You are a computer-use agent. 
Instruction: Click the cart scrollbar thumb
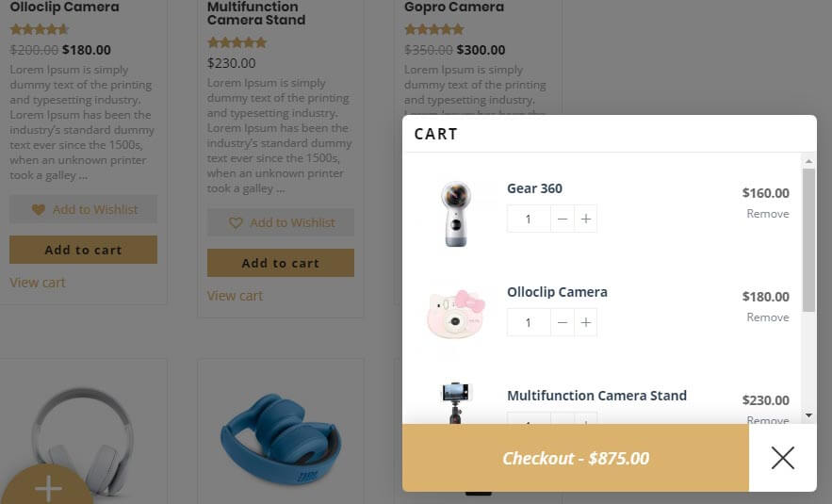[x=808, y=240]
